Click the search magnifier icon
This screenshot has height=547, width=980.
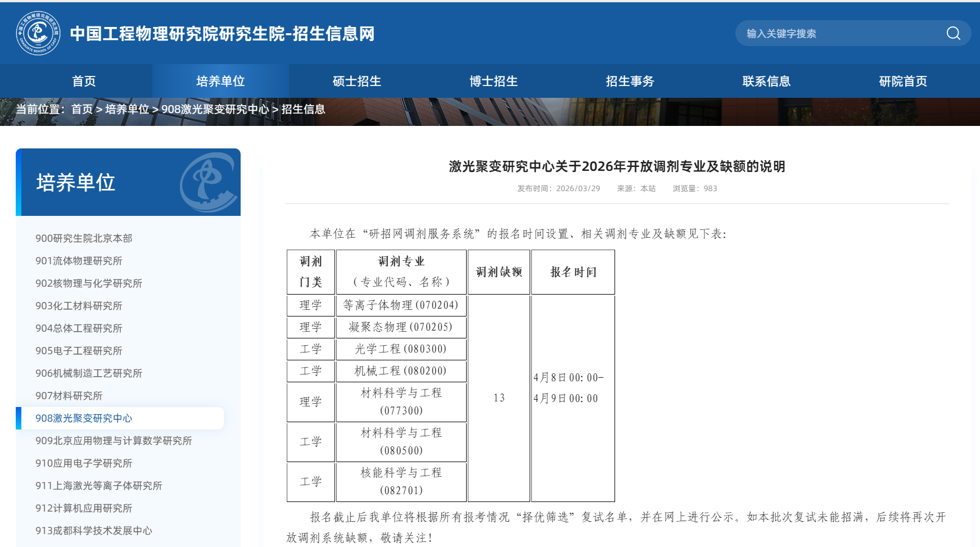953,33
